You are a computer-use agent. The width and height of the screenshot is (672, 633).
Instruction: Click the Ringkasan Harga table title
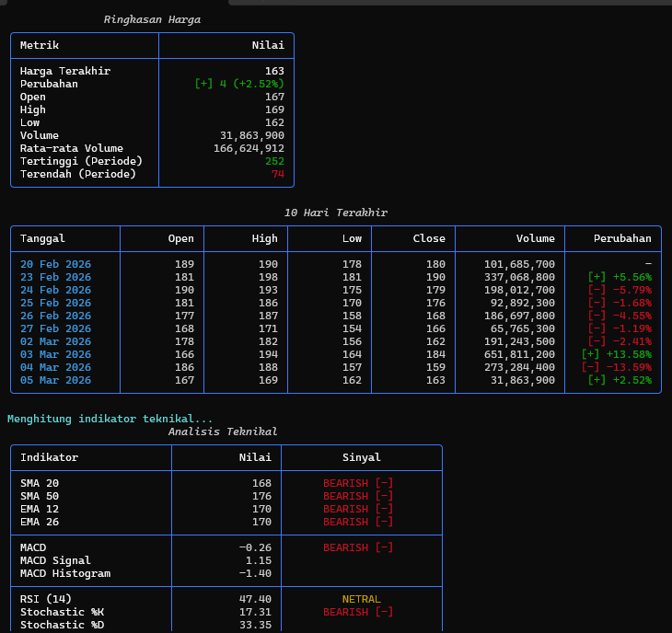[152, 19]
